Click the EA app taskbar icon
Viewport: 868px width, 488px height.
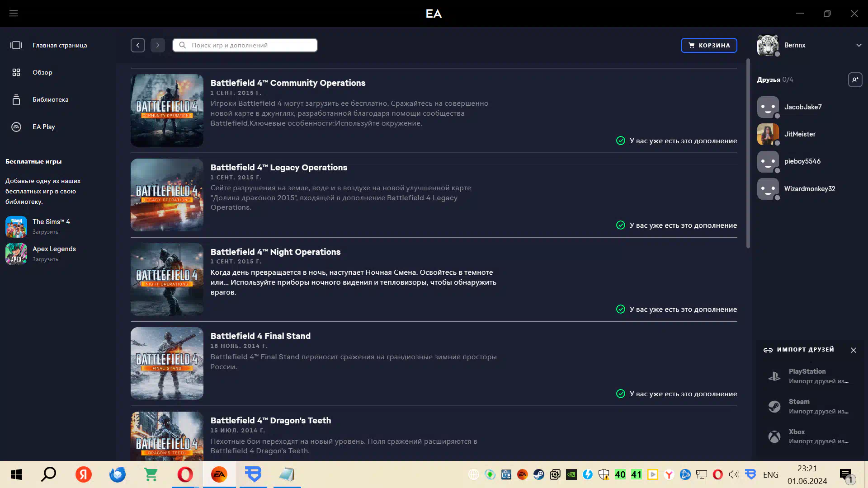219,474
